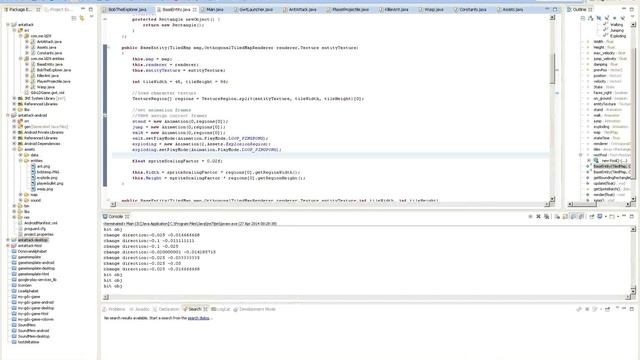Select Assets.java in Package Explorer
This screenshot has height=360, width=640.
click(x=47, y=47)
